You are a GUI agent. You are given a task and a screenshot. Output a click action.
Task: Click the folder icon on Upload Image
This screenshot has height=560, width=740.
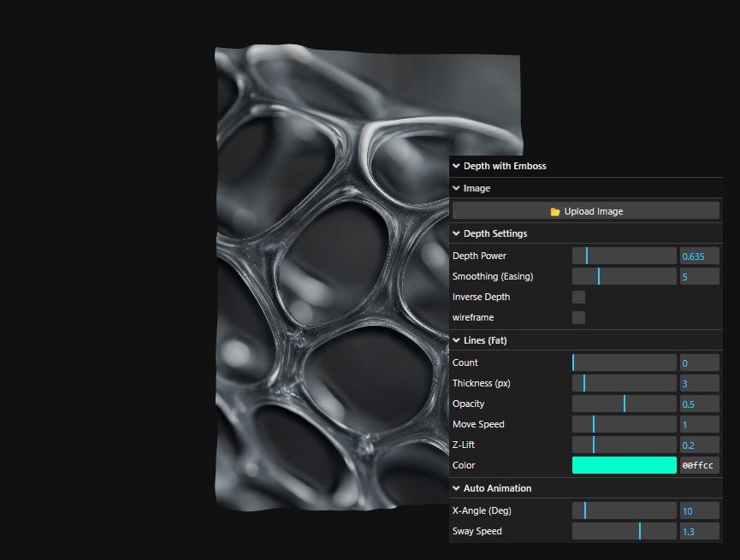point(555,211)
